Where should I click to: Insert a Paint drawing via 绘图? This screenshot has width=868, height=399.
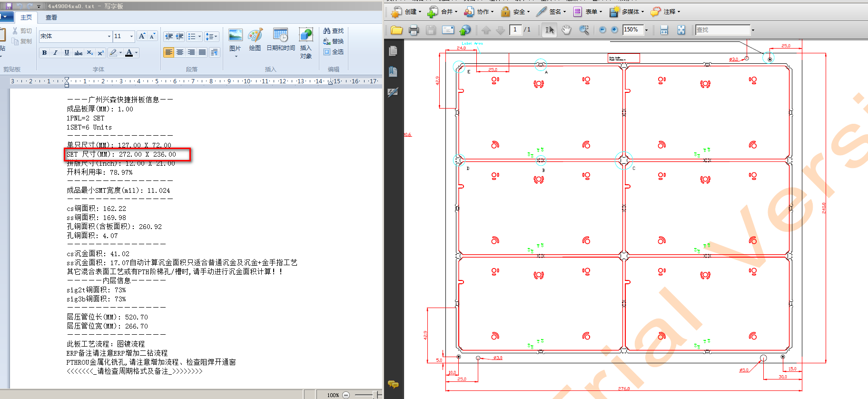tap(255, 40)
